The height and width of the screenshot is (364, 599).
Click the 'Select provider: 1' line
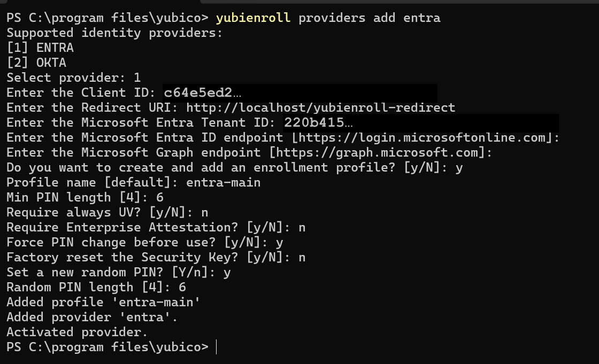tap(74, 78)
